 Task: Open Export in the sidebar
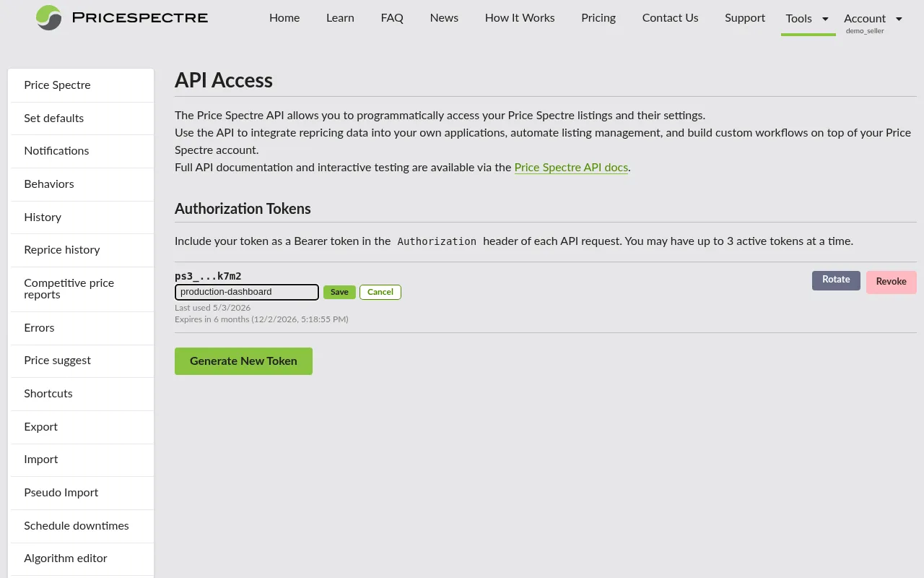(x=81, y=427)
